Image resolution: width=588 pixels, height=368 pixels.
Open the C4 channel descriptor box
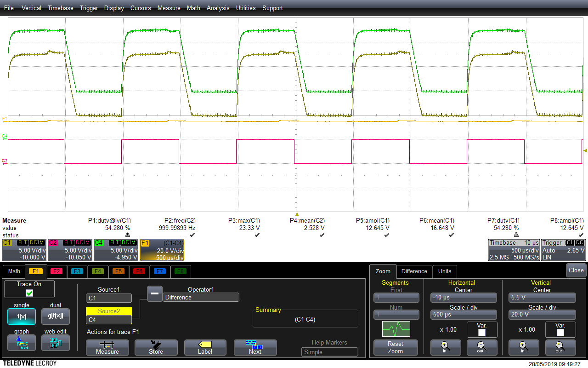pos(116,250)
